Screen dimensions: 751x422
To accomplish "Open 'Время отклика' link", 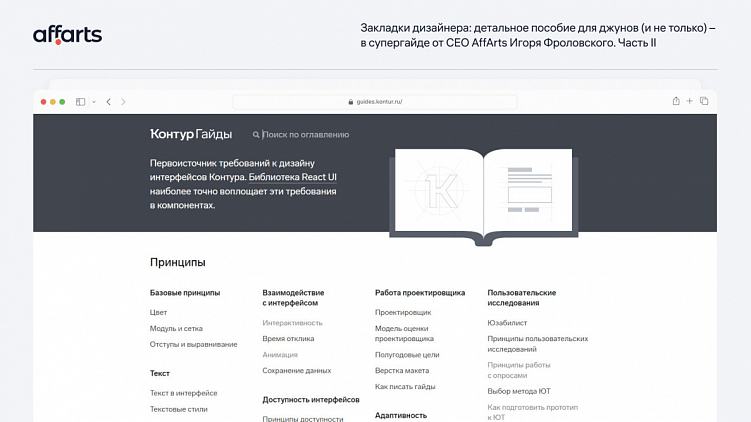I will [288, 339].
